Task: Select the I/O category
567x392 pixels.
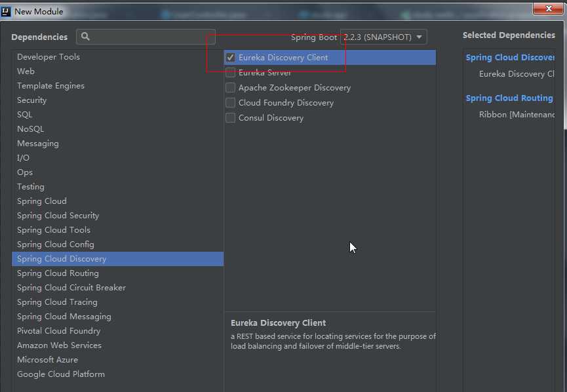Action: tap(117, 158)
